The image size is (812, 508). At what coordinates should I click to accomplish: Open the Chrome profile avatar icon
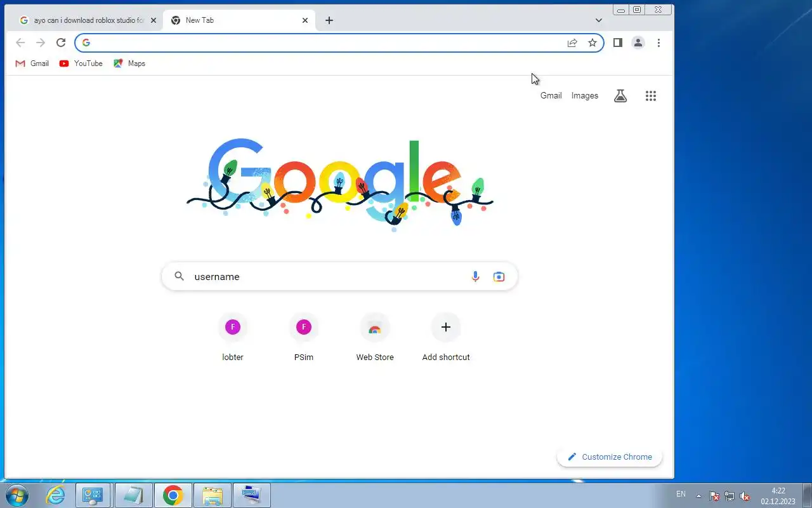(x=638, y=43)
